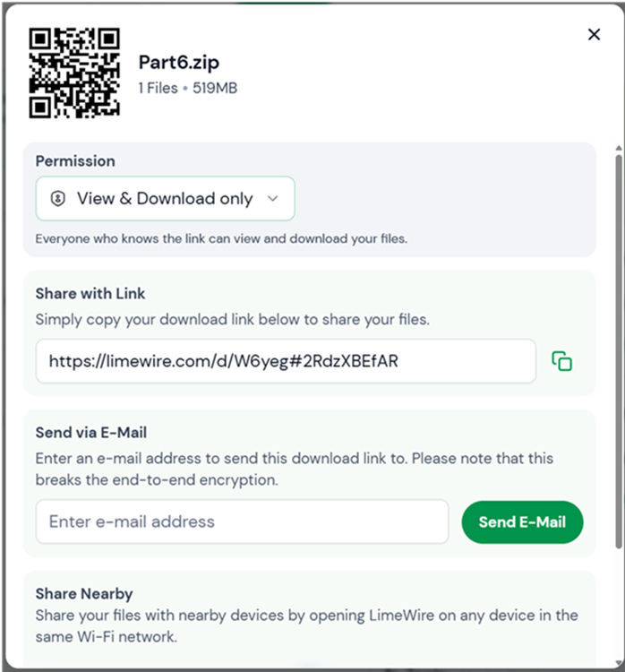Click the Share Nearby section heading
This screenshot has width=625, height=672.
click(84, 593)
